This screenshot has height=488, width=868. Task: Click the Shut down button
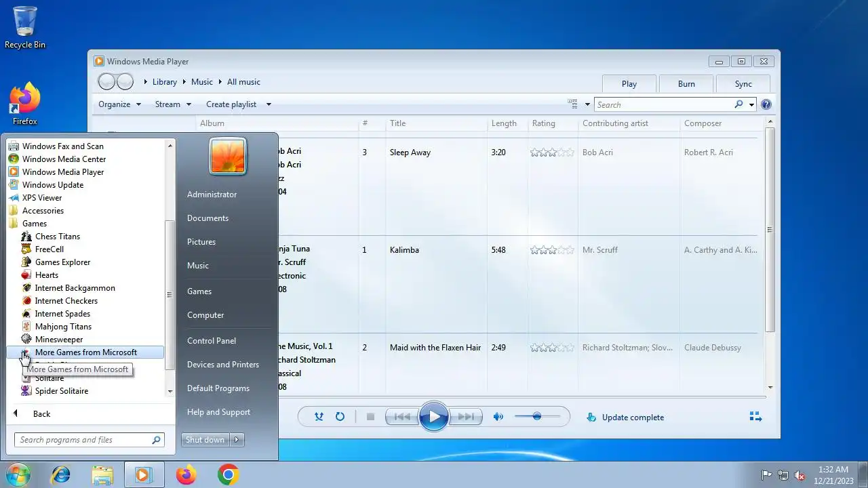(x=205, y=440)
